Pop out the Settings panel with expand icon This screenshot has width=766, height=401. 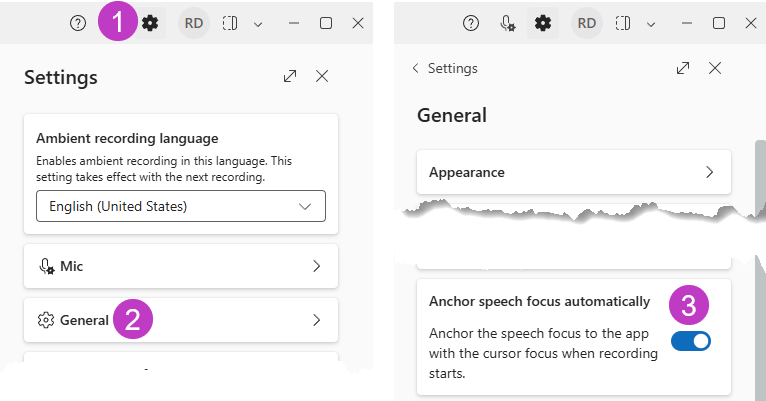[290, 76]
